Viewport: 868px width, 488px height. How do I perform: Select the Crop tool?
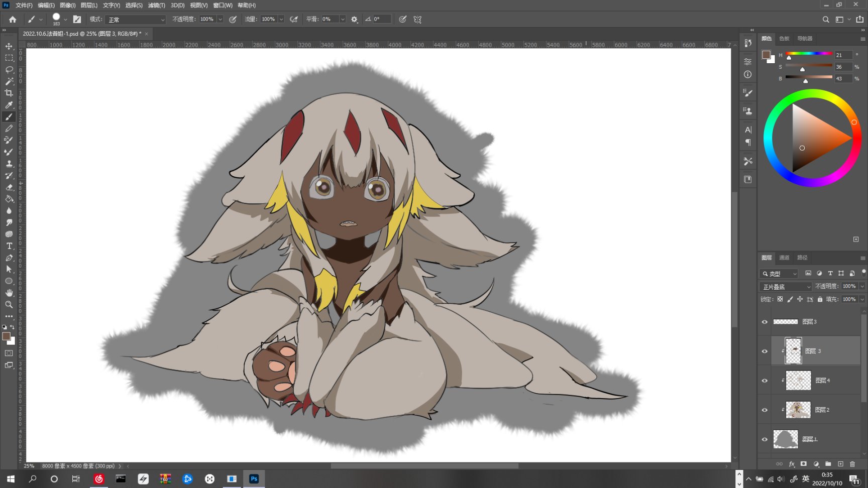pos(9,93)
